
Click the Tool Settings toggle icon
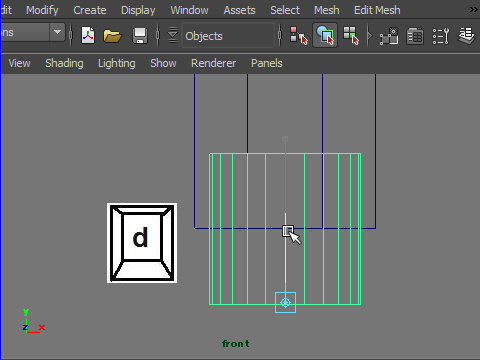click(441, 36)
